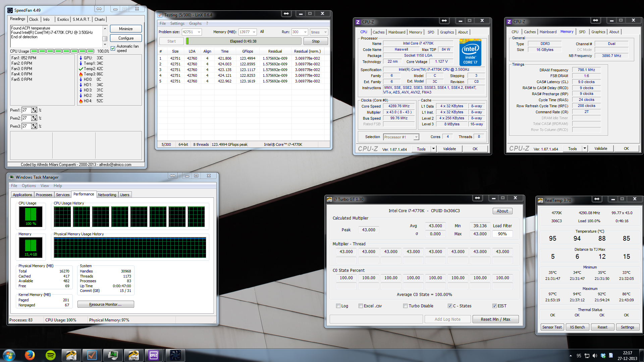Image resolution: width=644 pixels, height=362 pixels.
Task: Enable the Log checkbox in i7 Turbo
Action: tap(338, 306)
